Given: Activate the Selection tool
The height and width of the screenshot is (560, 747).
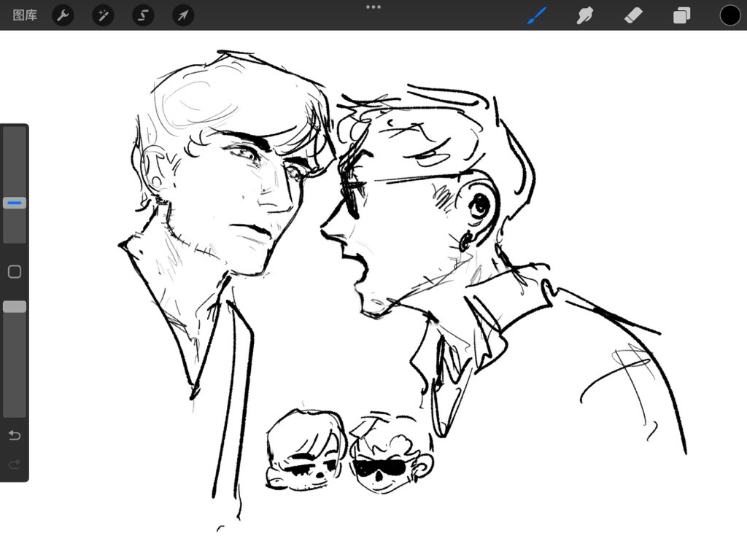Looking at the screenshot, I should point(143,15).
